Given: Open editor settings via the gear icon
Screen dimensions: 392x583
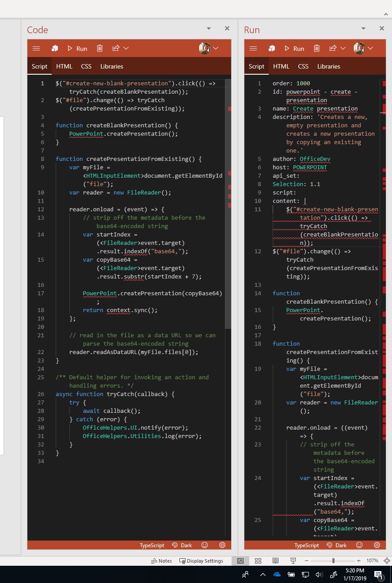Looking at the screenshot, I should tap(222, 545).
